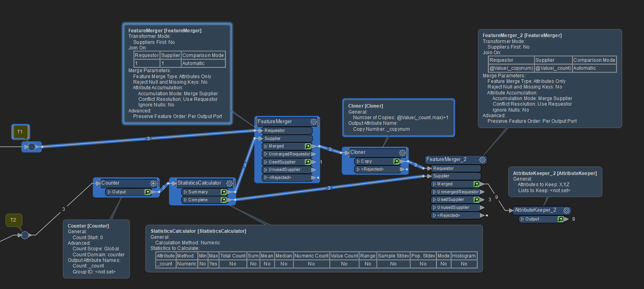Expand FeatureMerger Merged port attributes
This screenshot has width=644, height=289.
(x=266, y=146)
